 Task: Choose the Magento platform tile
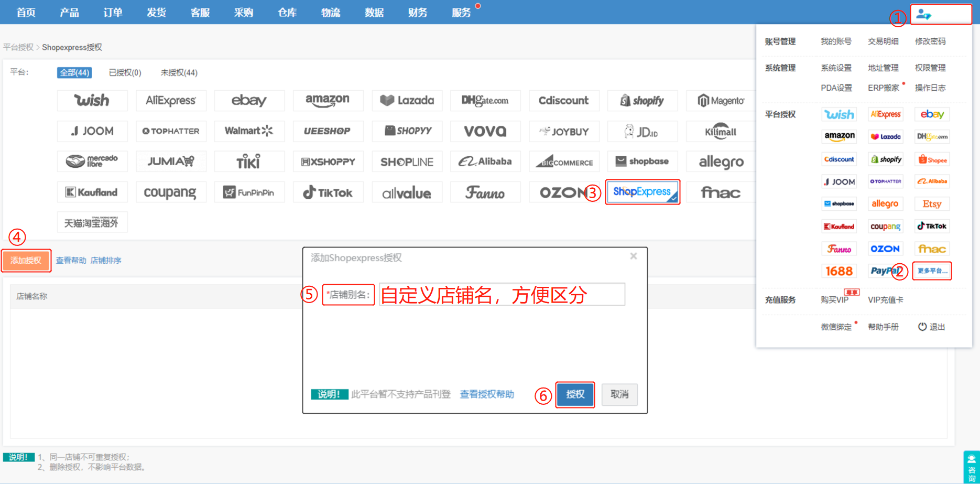[x=721, y=100]
